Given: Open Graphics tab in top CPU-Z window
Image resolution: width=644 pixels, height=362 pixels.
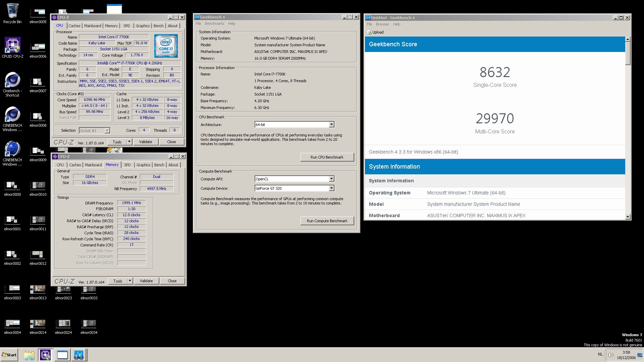Looking at the screenshot, I should 143,26.
